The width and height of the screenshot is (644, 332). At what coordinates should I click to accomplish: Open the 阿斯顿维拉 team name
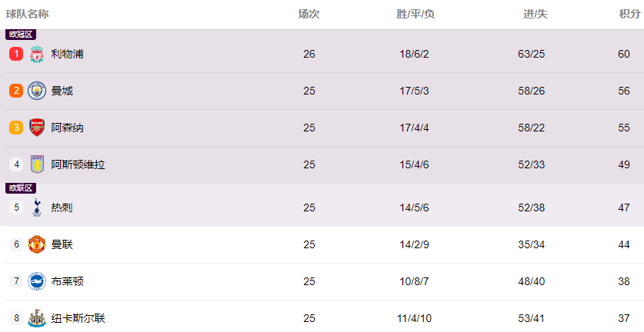pyautogui.click(x=78, y=164)
